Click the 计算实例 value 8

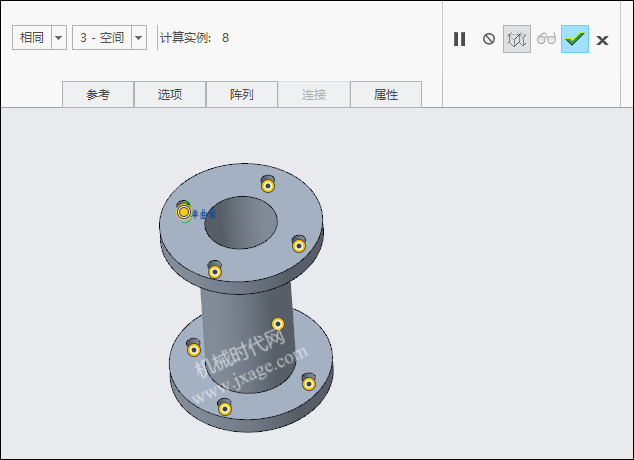coord(226,38)
